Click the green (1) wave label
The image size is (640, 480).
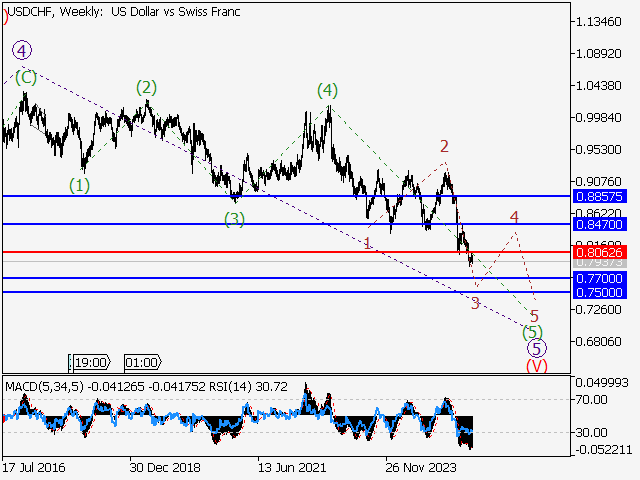coord(80,185)
